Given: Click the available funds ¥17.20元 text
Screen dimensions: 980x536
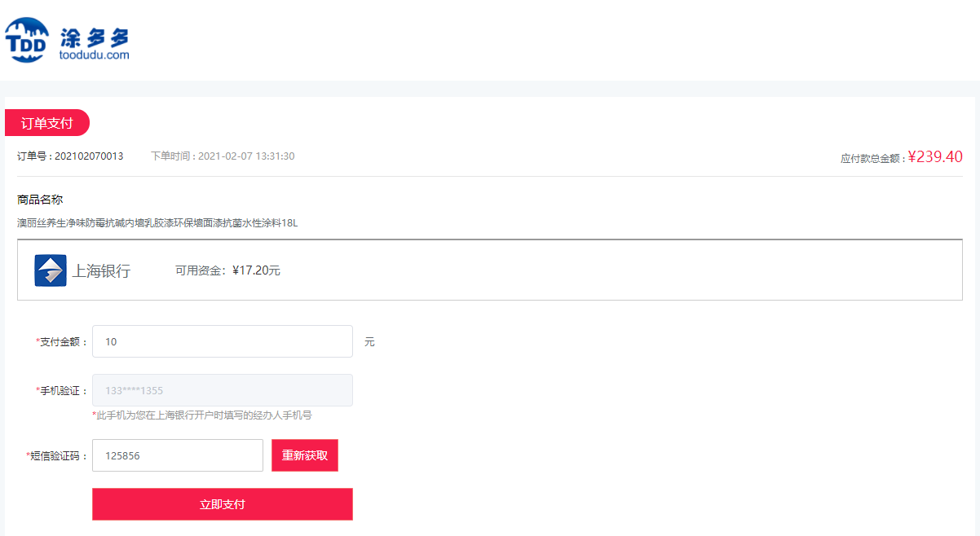Looking at the screenshot, I should 256,270.
